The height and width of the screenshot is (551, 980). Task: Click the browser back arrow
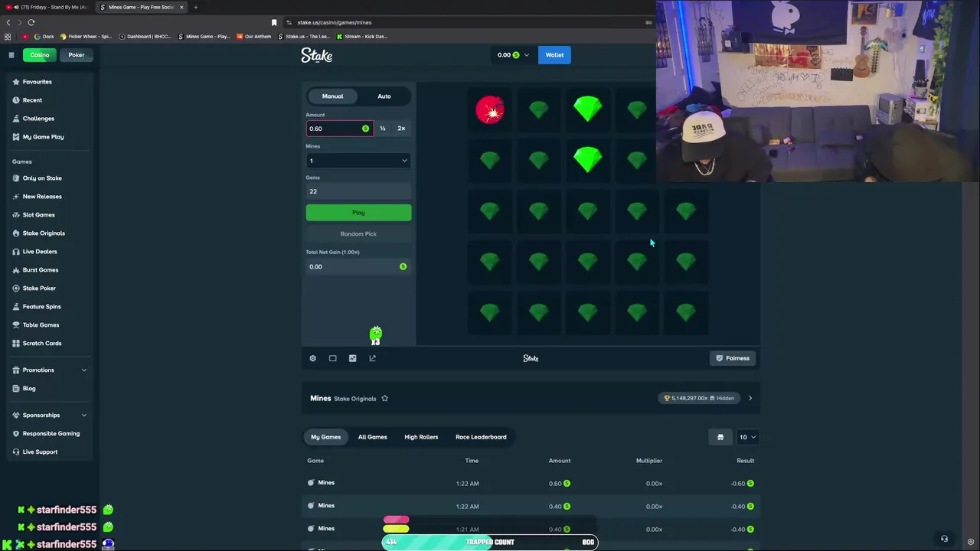(8, 22)
